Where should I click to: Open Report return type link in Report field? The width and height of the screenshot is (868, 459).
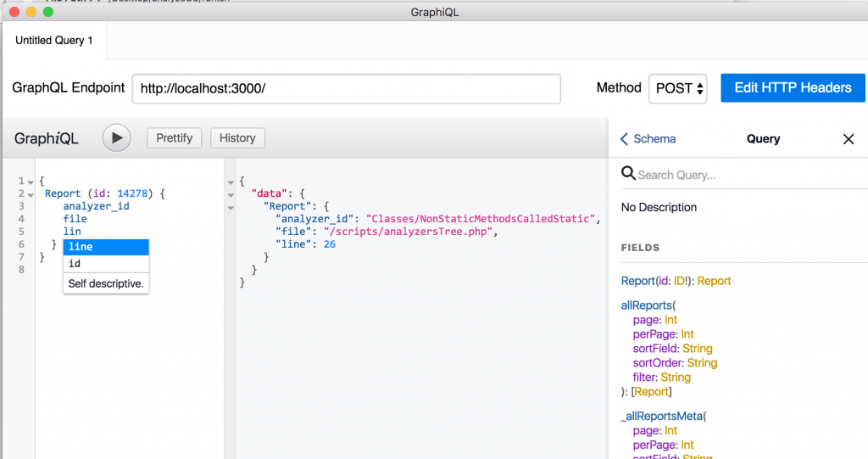(x=714, y=281)
